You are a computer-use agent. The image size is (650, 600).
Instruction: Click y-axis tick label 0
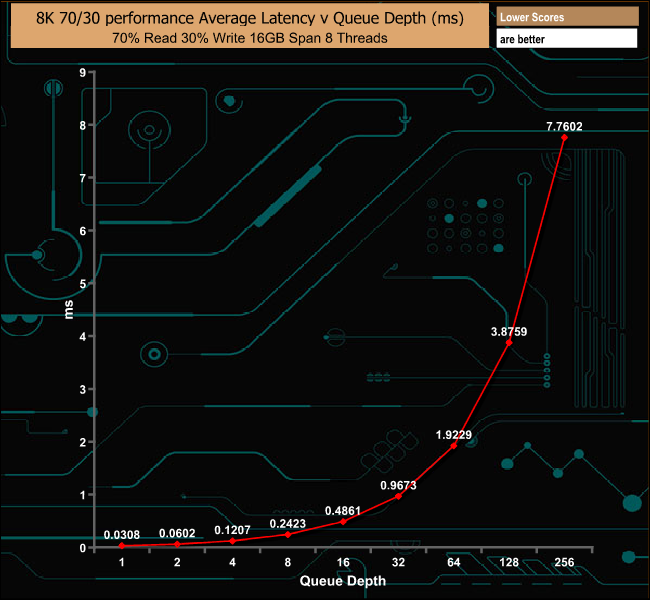[83, 548]
